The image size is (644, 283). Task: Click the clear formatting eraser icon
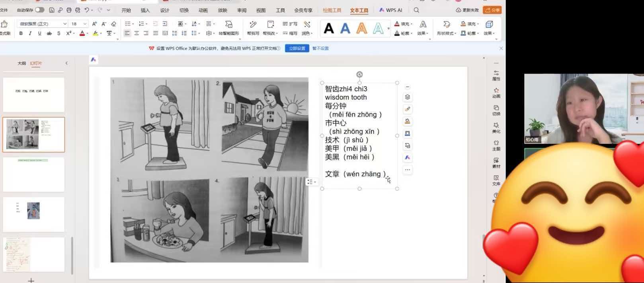click(x=113, y=24)
